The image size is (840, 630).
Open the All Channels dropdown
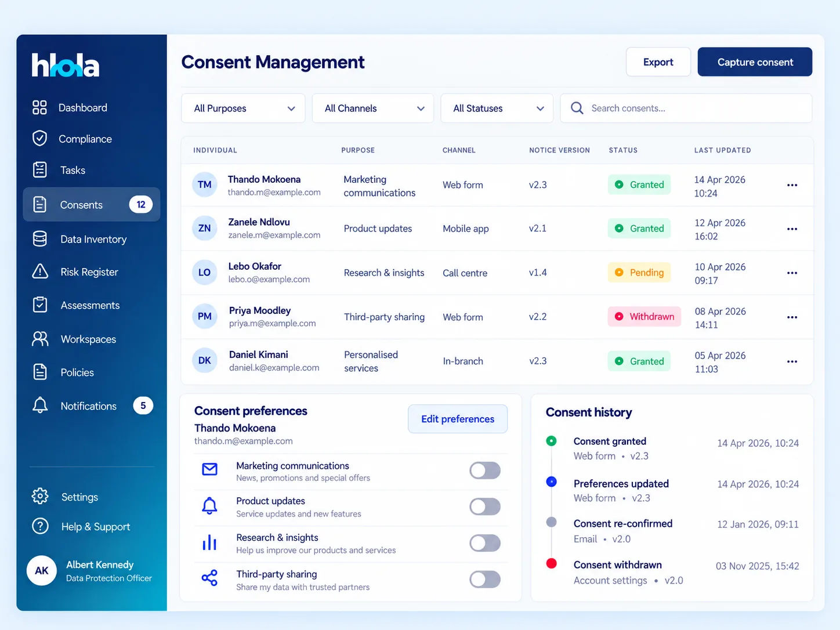coord(373,108)
